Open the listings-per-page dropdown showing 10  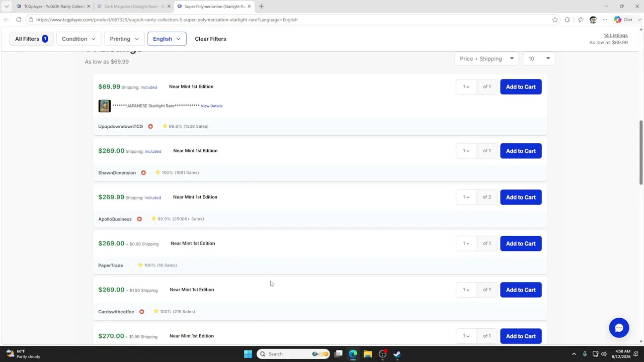[539, 59]
